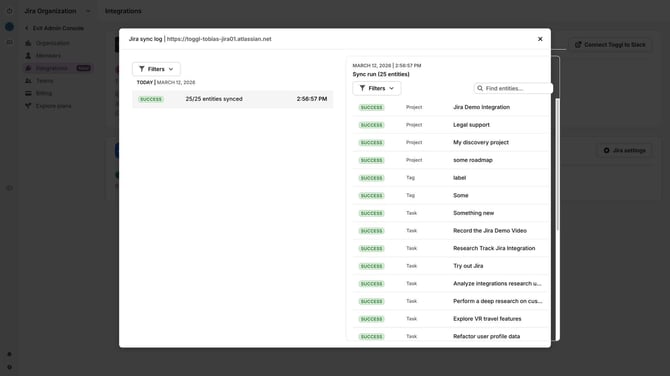670x376 pixels.
Task: Go back via Exit Admin Console
Action: (54, 28)
